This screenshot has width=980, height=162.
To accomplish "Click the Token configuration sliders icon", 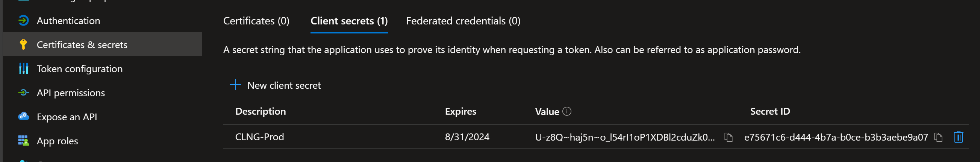I will point(23,69).
